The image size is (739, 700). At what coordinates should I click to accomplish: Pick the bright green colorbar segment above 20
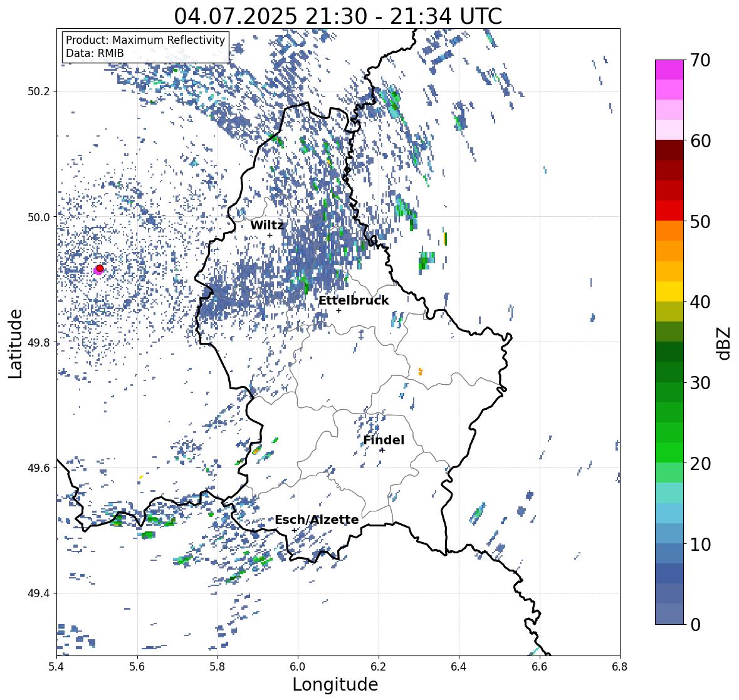[669, 452]
